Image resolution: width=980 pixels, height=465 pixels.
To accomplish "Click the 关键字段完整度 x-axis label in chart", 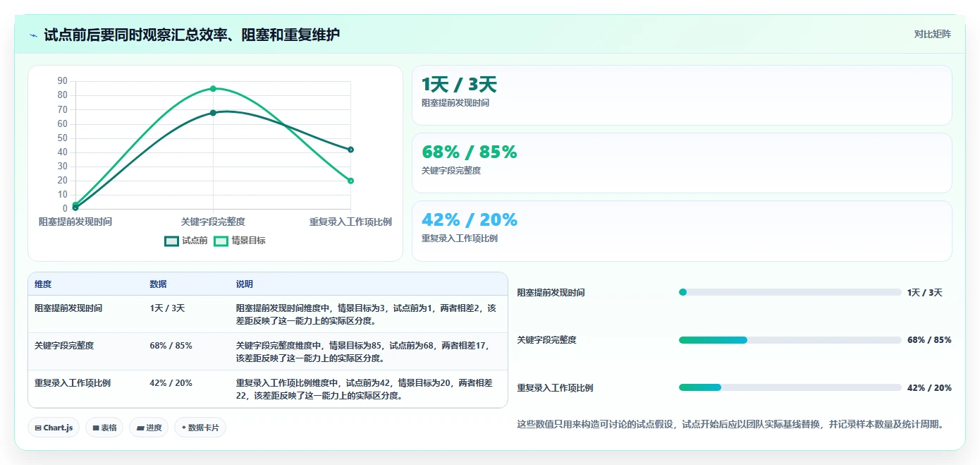I will click(213, 222).
